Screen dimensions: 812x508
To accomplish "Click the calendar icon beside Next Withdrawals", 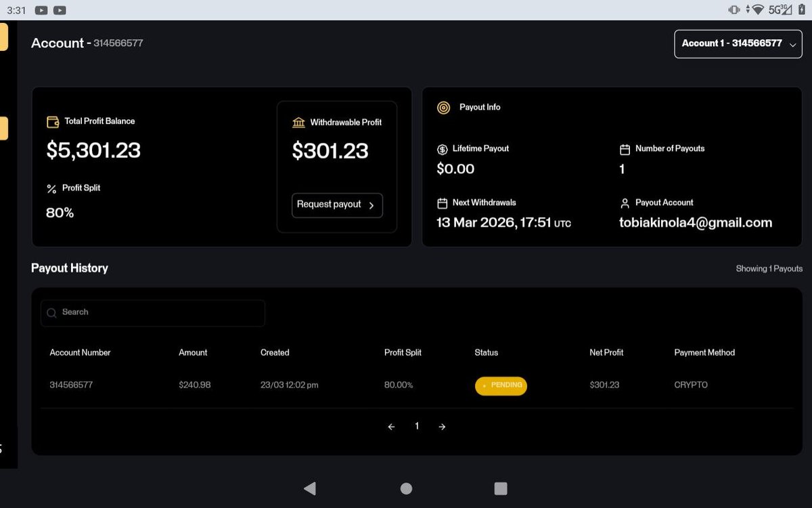I will point(443,203).
